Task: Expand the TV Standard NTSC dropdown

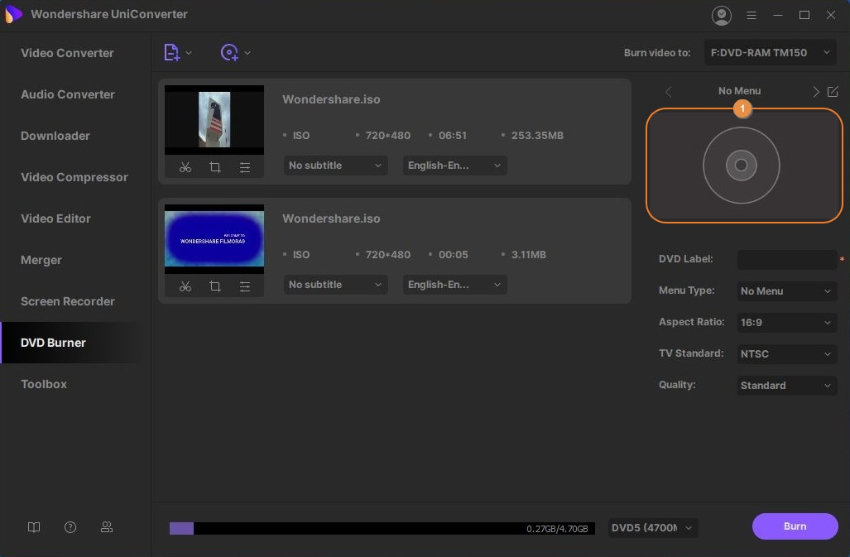Action: (x=786, y=354)
